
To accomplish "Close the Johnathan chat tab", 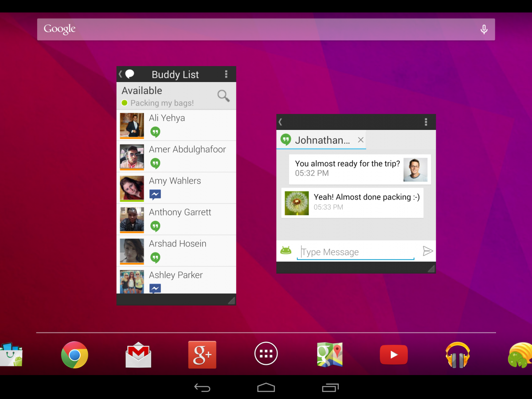I will 360,140.
